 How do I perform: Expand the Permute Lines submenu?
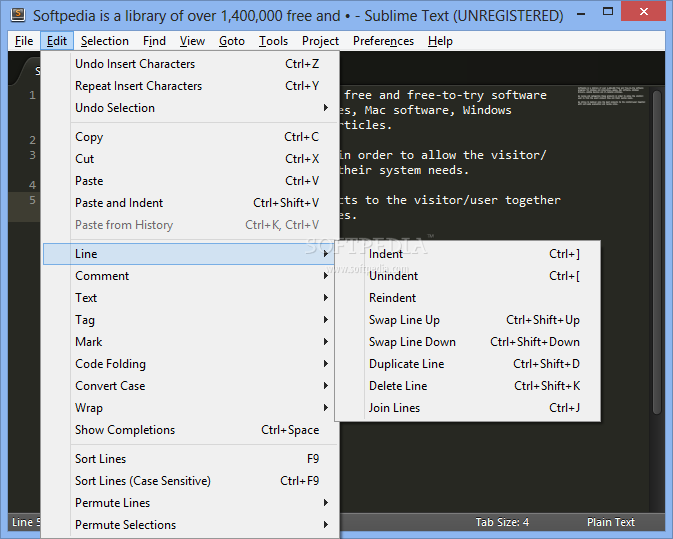(191, 503)
